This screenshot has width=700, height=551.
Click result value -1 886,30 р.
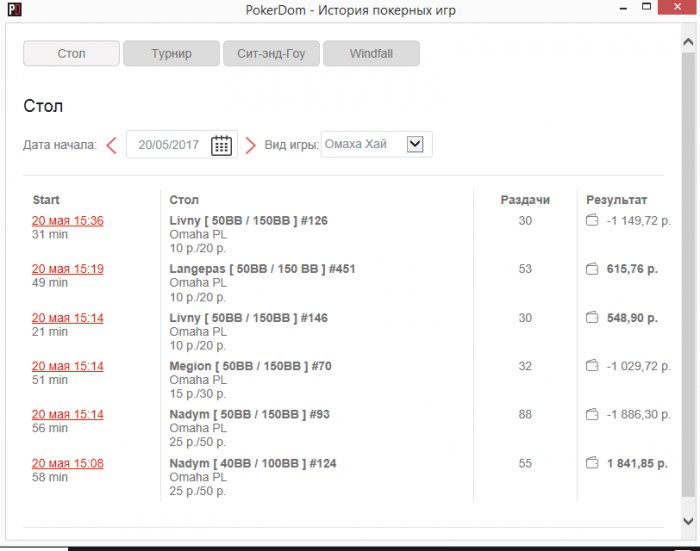(638, 414)
